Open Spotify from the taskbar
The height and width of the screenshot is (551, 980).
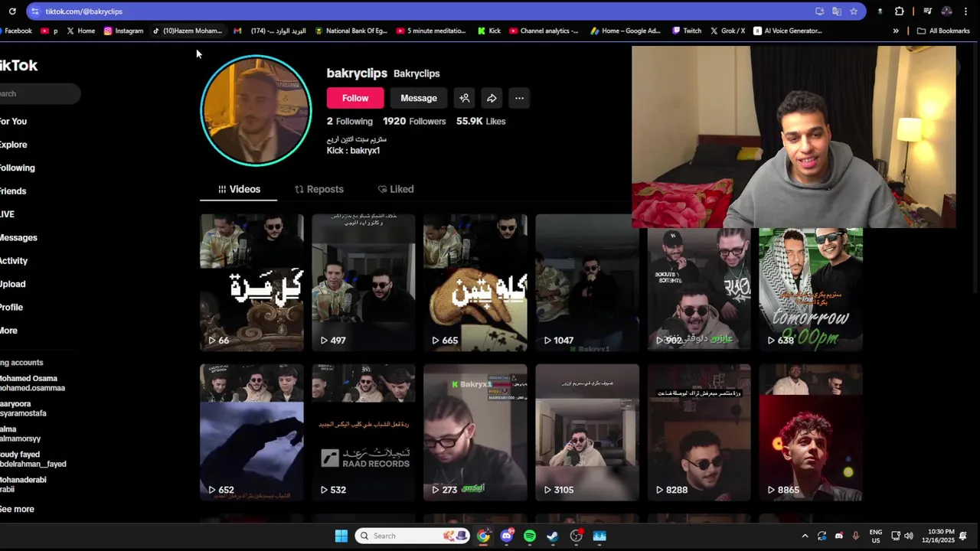(x=530, y=536)
